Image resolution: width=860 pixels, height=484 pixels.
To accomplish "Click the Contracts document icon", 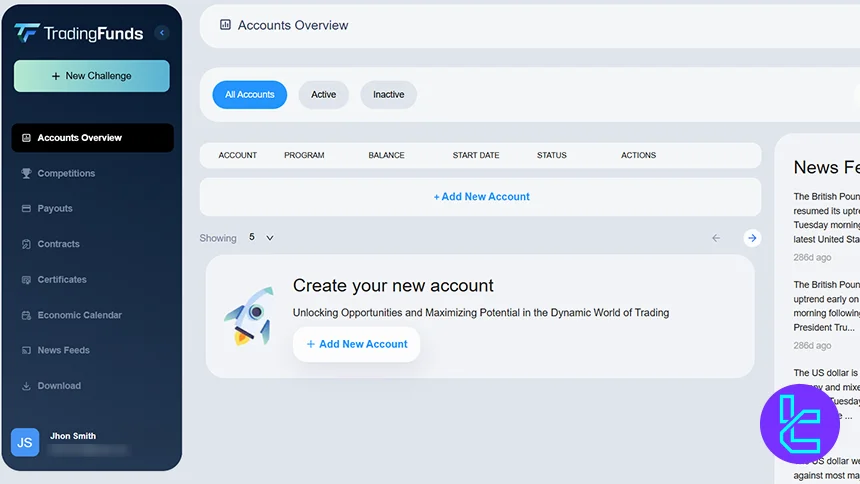I will click(26, 244).
